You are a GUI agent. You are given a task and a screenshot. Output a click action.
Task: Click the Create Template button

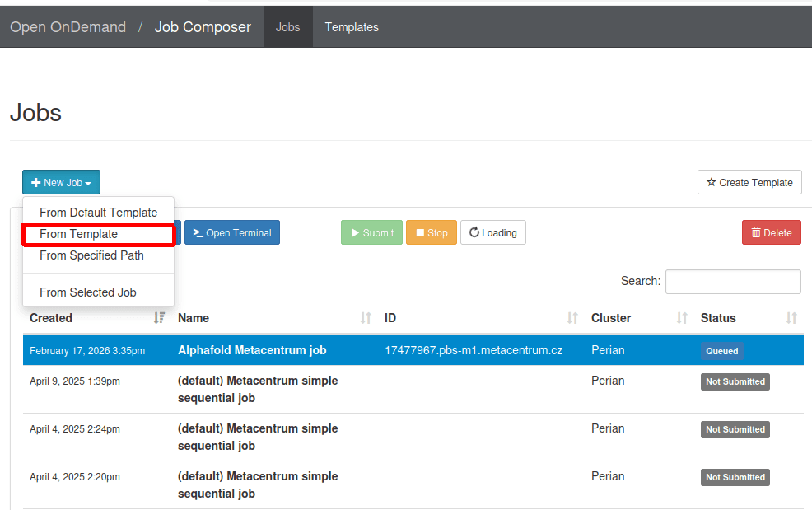point(749,182)
